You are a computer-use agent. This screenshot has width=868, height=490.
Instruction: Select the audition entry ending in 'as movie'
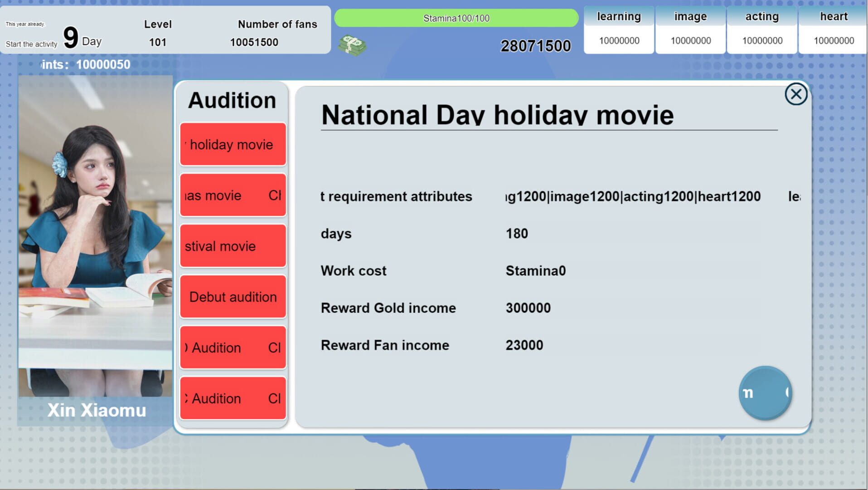tap(233, 195)
